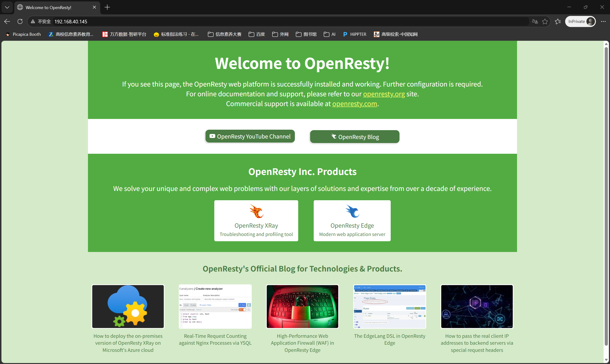Open the 万方数据-智研平台 bookmark
This screenshot has width=610, height=364.
[x=124, y=34]
